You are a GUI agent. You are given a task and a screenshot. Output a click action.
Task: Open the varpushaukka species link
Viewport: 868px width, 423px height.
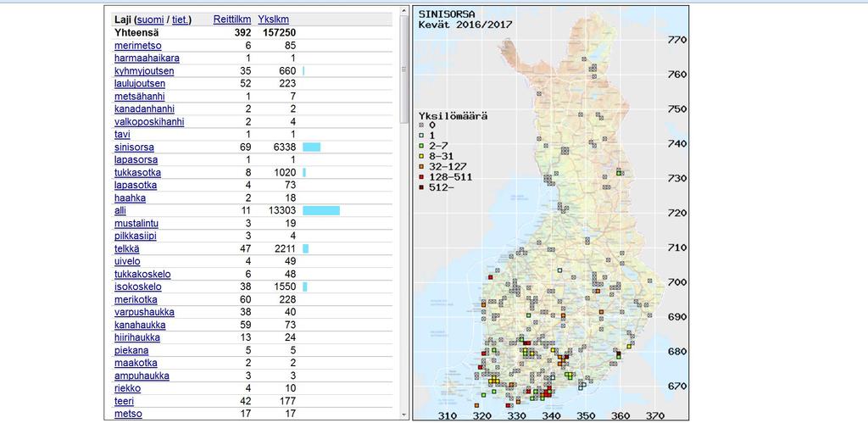tap(144, 313)
